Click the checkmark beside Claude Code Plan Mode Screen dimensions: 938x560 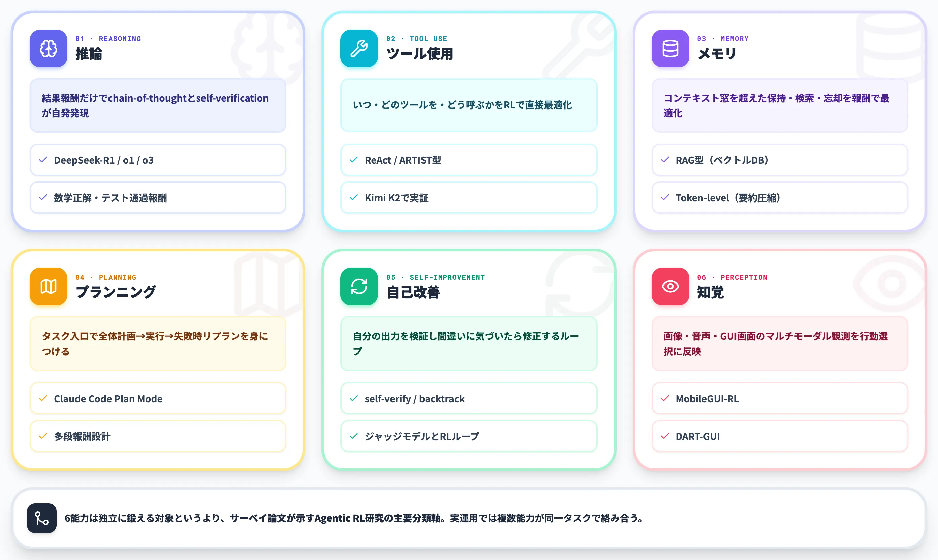pyautogui.click(x=43, y=399)
